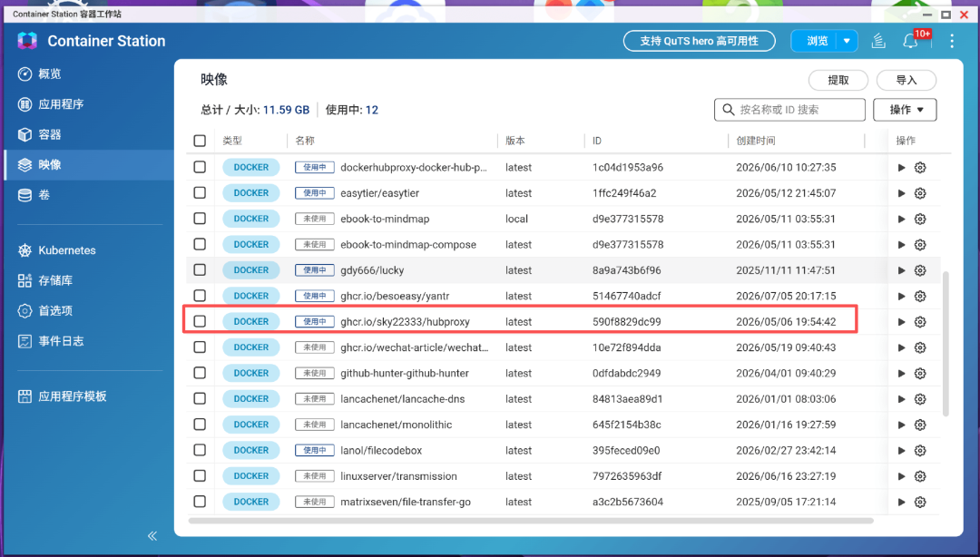
Task: Click play icon for ghcr.io/besoeasy/yantr row
Action: point(901,296)
